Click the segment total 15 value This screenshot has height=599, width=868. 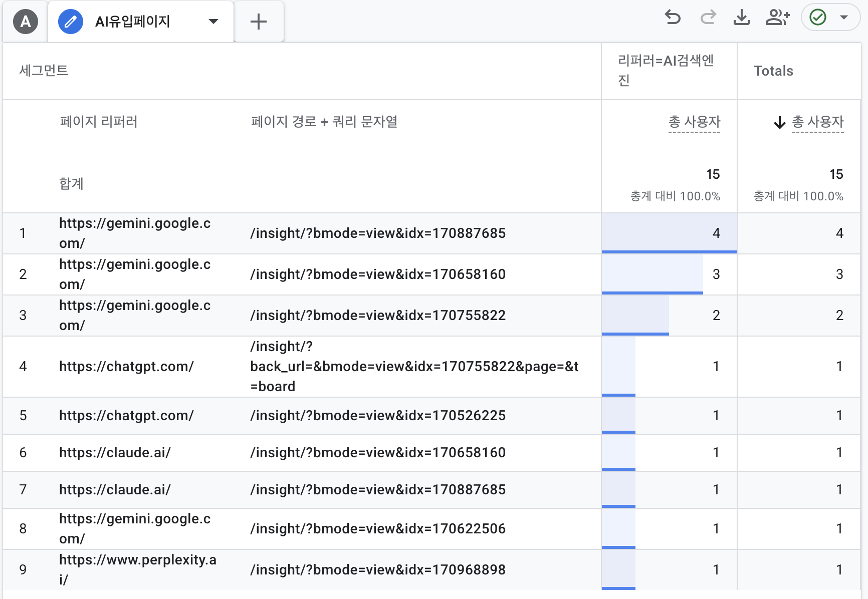pos(713,174)
